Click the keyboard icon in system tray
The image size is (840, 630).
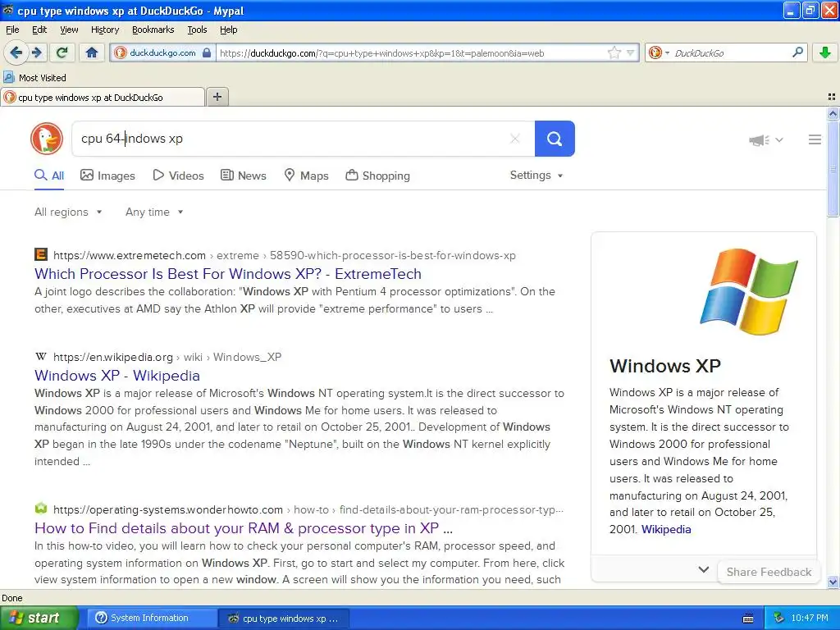click(x=748, y=619)
